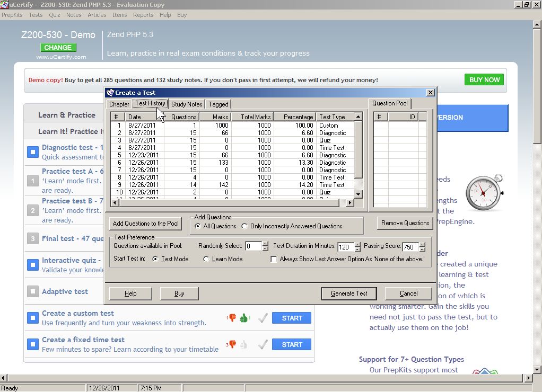The width and height of the screenshot is (542, 392).
Task: Click START for Create a custom test
Action: [292, 318]
